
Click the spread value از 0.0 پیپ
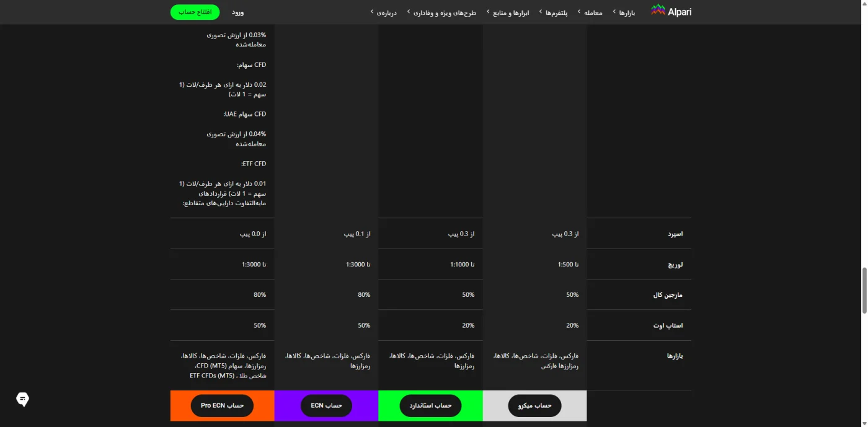(x=253, y=234)
